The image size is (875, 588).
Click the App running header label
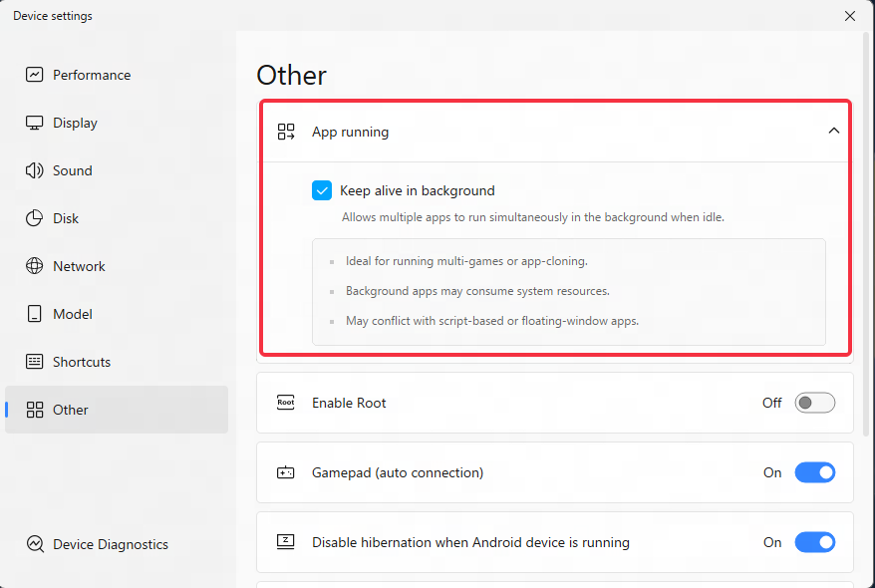tap(350, 133)
